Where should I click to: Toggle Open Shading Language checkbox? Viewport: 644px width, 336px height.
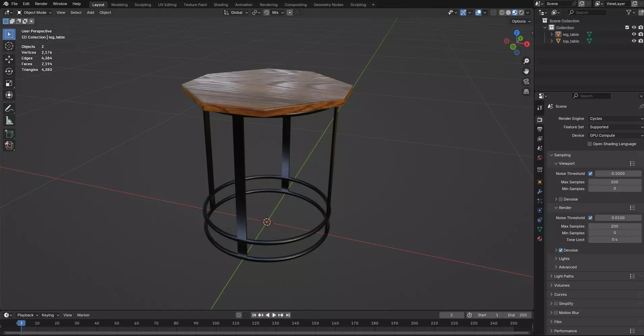pos(590,144)
